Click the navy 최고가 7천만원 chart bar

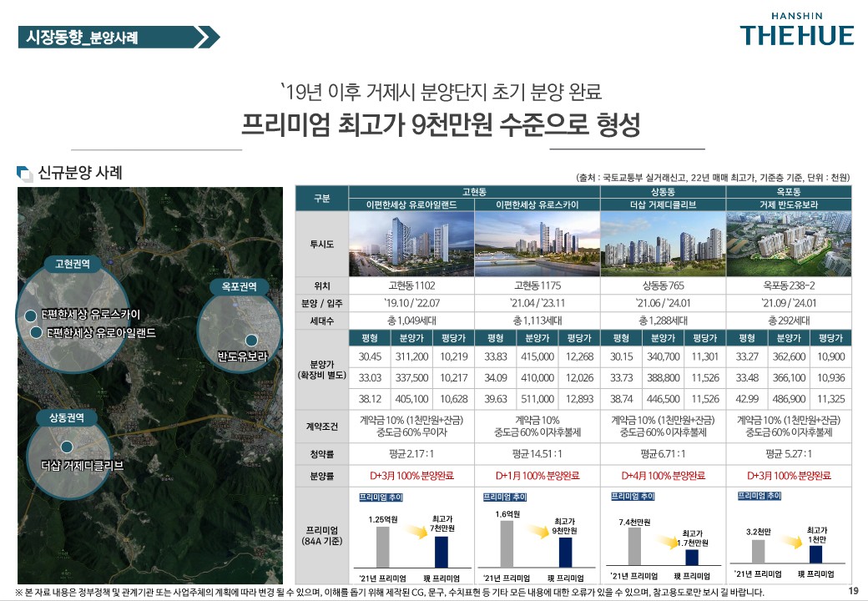coord(441,550)
